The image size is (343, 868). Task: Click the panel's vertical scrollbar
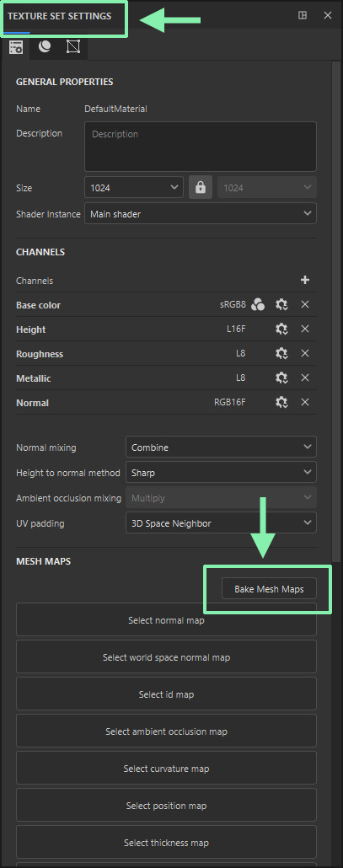click(336, 310)
